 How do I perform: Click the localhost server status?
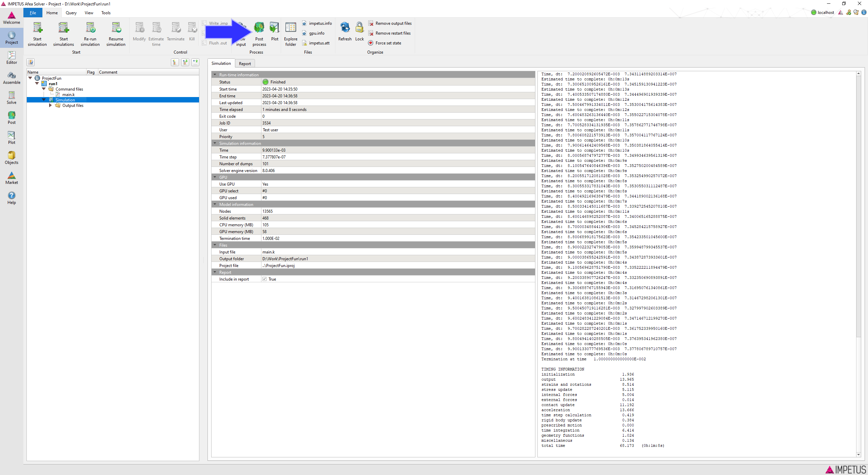pos(823,13)
